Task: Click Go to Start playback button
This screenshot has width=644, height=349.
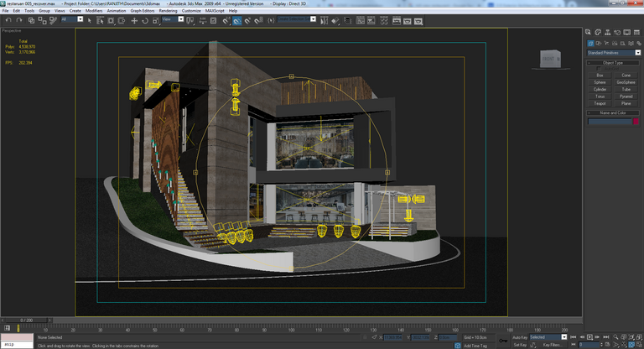Action: (574, 337)
